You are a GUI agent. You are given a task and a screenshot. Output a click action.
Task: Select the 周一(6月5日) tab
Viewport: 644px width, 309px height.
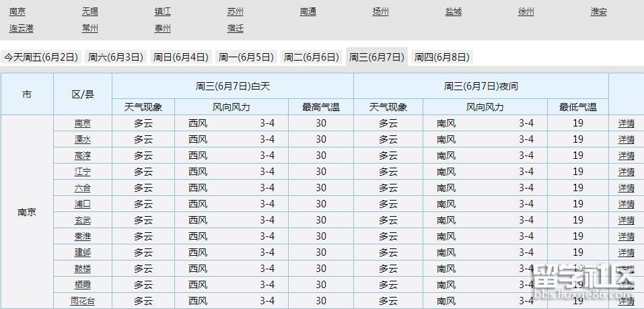[246, 57]
